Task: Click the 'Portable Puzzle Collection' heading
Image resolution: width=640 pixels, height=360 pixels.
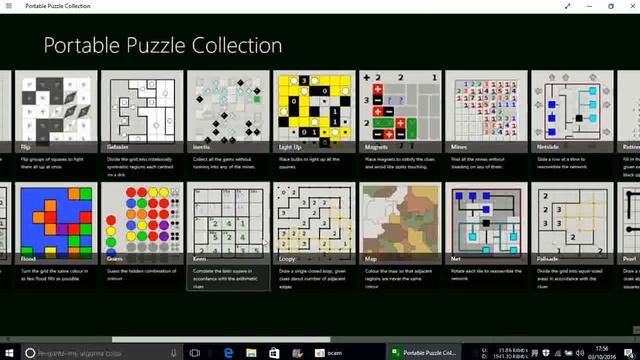Action: point(163,45)
